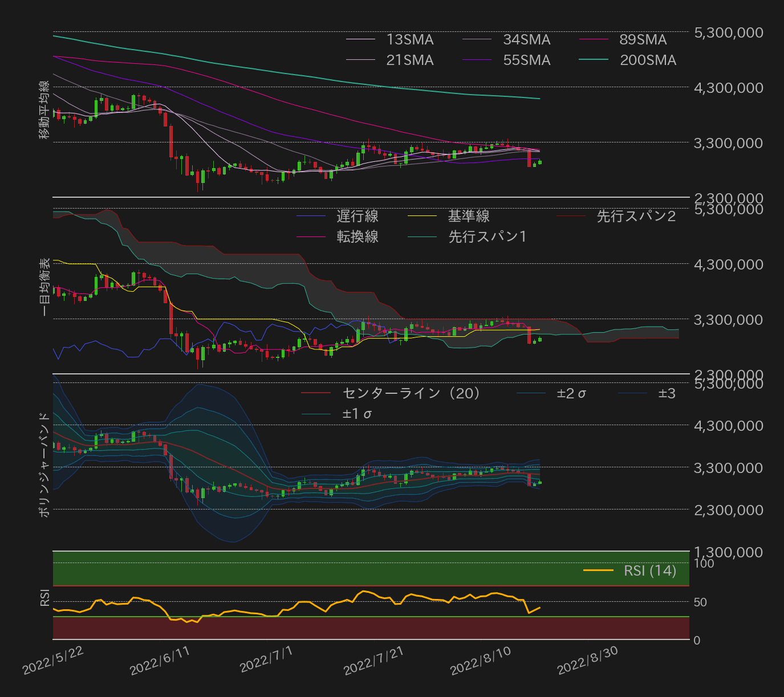Select the 遅行線 blue line icon
This screenshot has height=697, width=784.
312,217
